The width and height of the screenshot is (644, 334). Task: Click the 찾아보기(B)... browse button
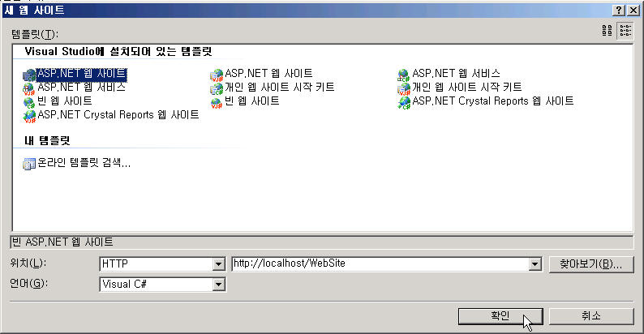pyautogui.click(x=591, y=264)
